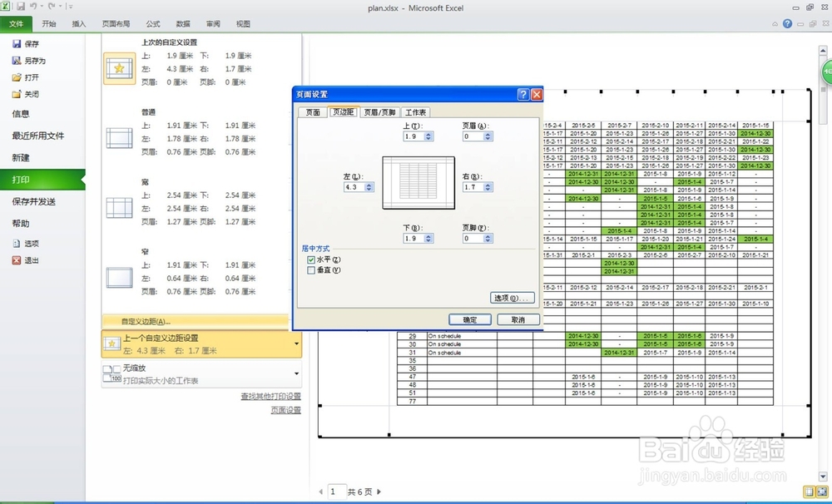The width and height of the screenshot is (832, 504).
Task: Minimize ribbon arrow icon near help
Action: (775, 24)
